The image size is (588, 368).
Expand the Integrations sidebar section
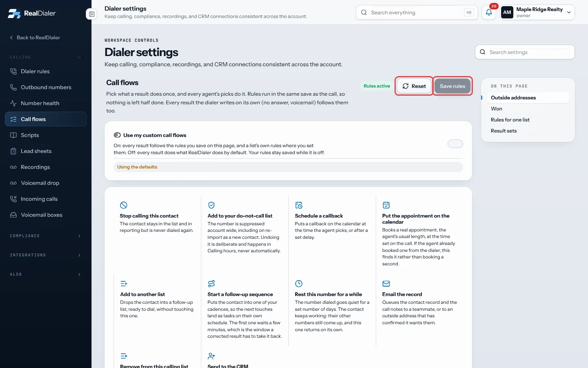[46, 255]
